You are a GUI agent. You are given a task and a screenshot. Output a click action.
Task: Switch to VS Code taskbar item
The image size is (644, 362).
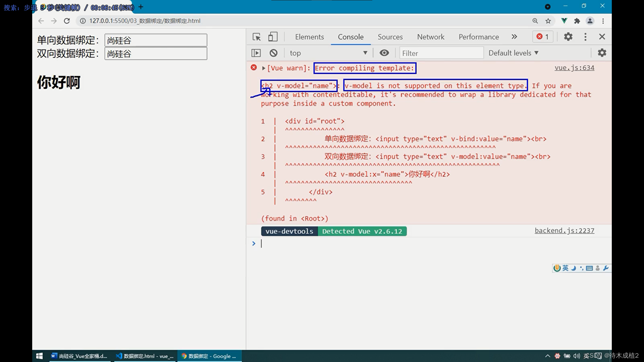click(145, 356)
